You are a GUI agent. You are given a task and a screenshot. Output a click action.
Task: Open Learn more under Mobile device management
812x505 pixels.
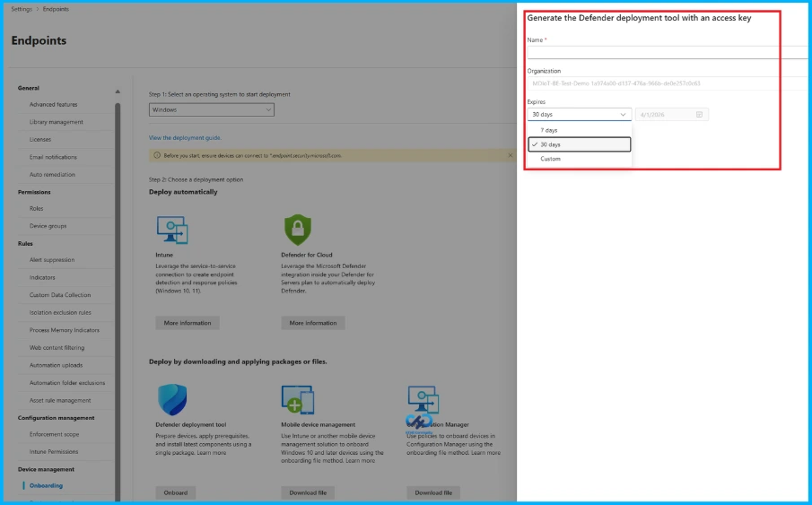[x=361, y=461]
